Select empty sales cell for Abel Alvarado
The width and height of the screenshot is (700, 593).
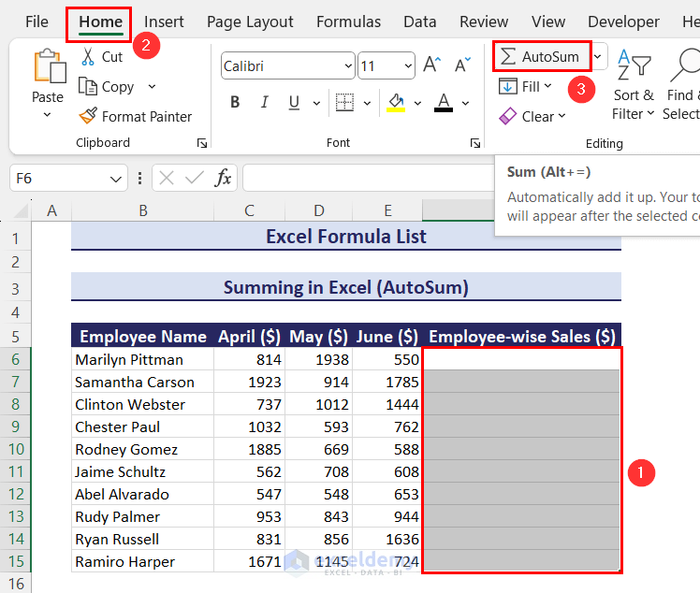pyautogui.click(x=521, y=494)
